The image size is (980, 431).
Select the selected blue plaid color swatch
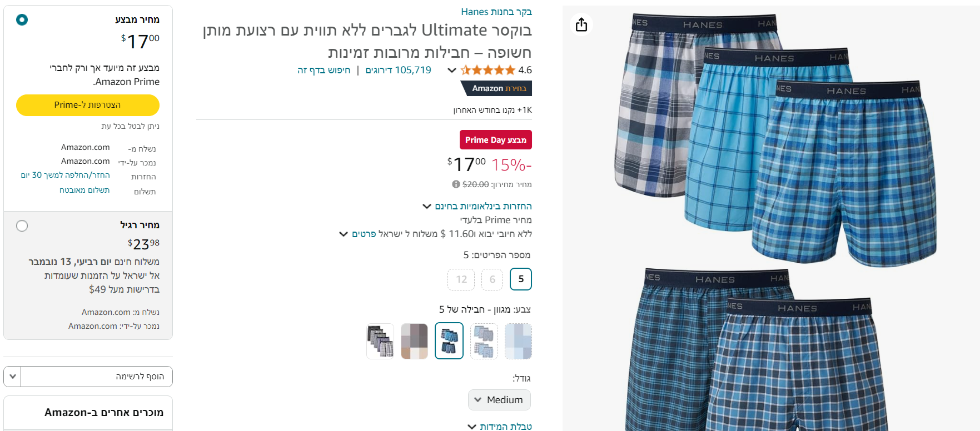(449, 341)
